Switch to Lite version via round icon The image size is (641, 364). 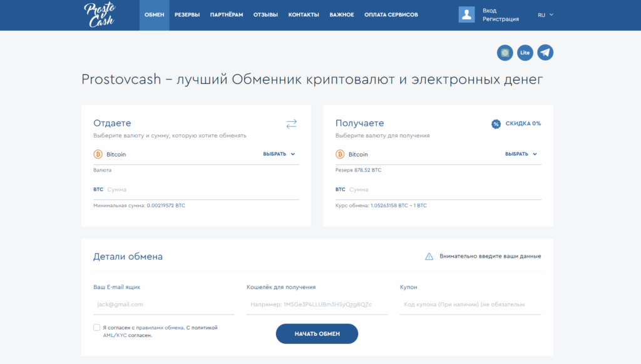coord(525,53)
